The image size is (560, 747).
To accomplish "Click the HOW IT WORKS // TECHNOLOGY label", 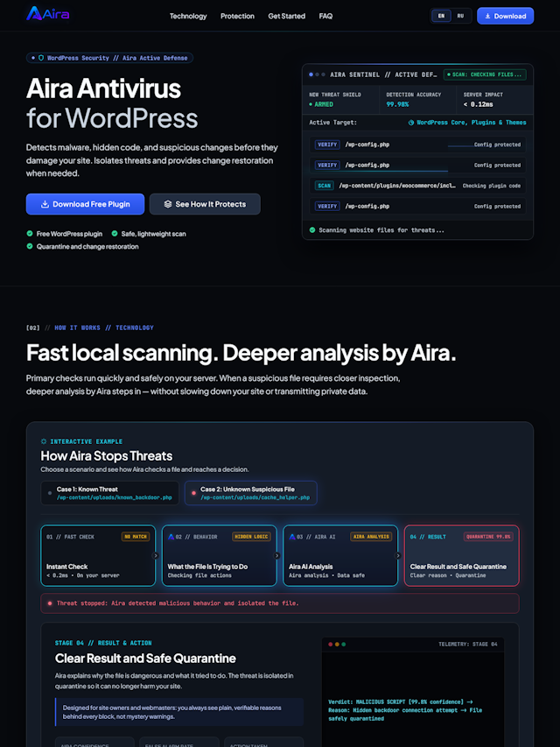I will point(104,328).
